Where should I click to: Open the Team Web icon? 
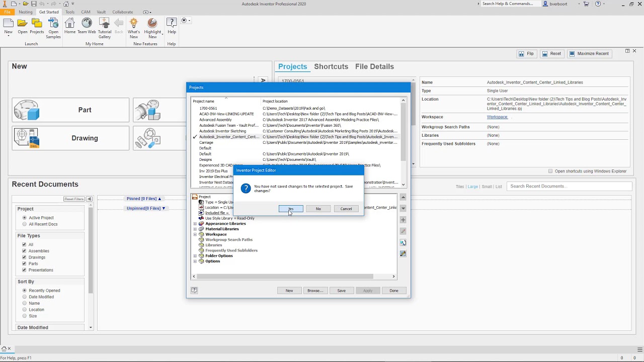pyautogui.click(x=87, y=23)
